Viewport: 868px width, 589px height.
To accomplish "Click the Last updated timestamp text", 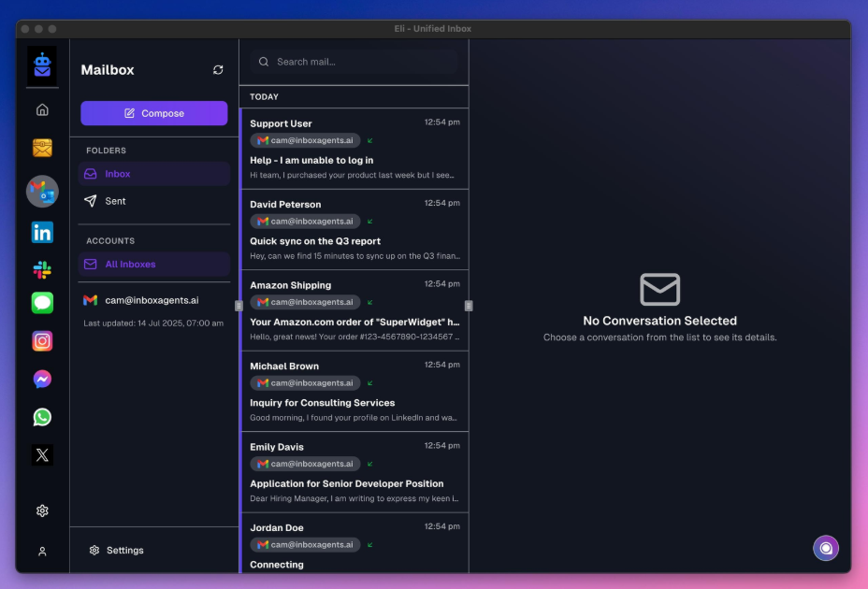I will pos(153,323).
